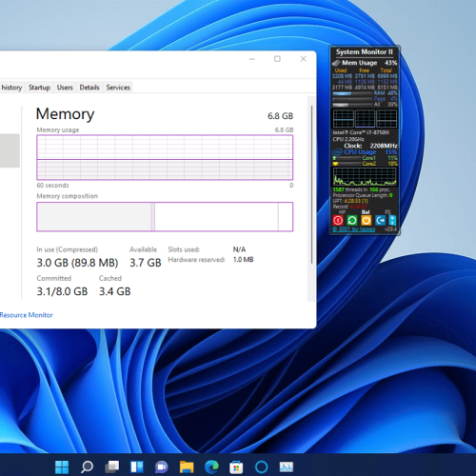
Task: Click the System Monitor II title
Action: pyautogui.click(x=365, y=51)
